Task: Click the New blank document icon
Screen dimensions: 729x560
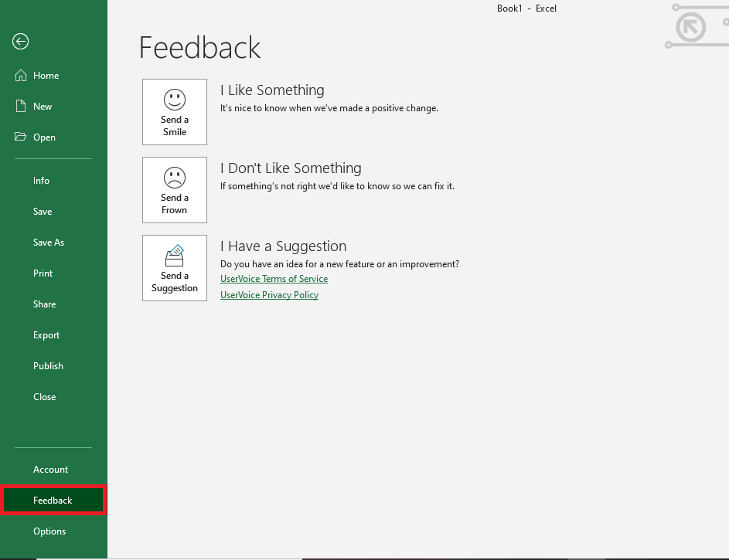Action: (20, 106)
